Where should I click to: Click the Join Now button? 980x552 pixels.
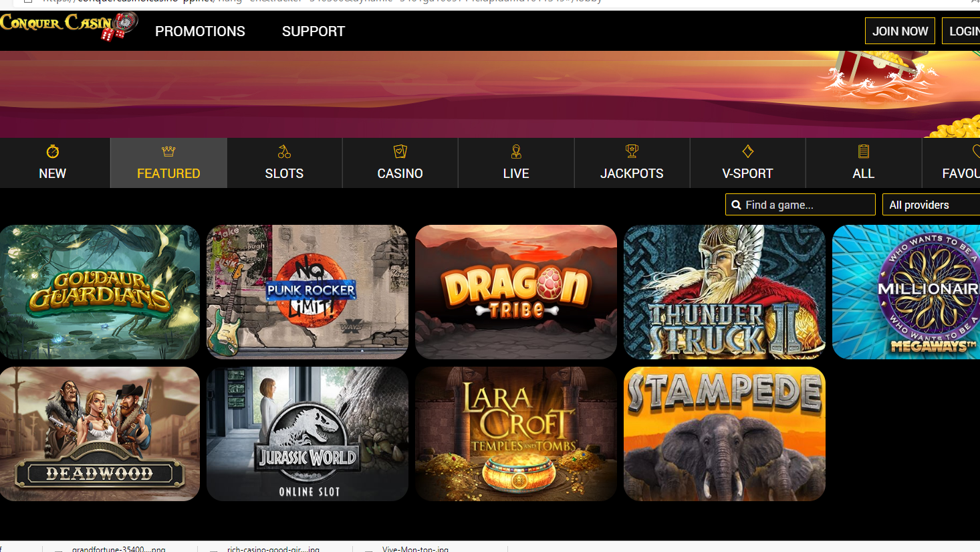[x=900, y=31]
